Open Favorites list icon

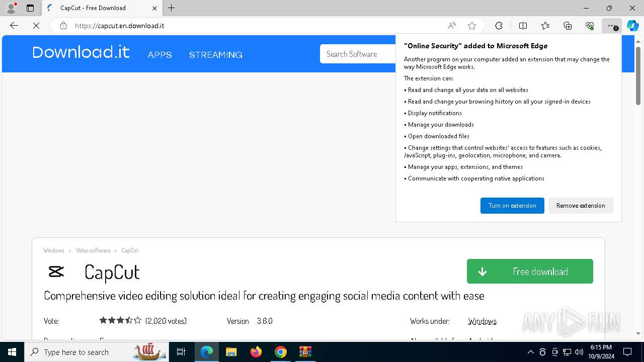pyautogui.click(x=545, y=26)
